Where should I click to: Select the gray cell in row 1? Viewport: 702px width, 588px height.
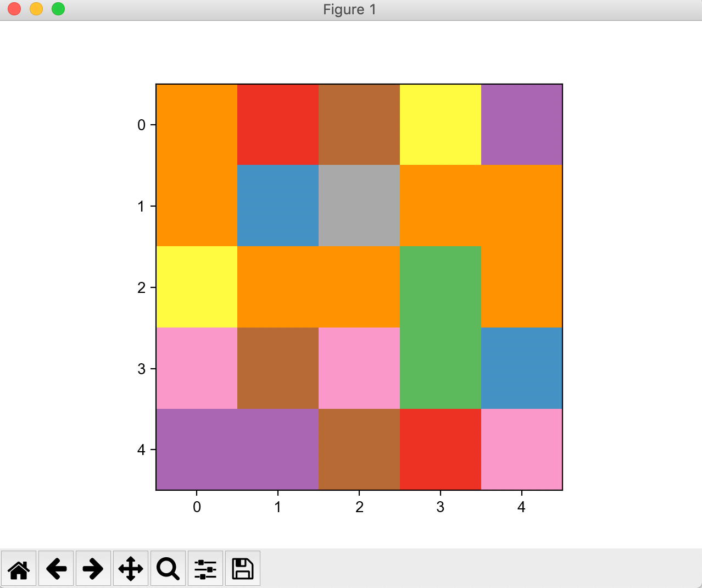pyautogui.click(x=359, y=206)
